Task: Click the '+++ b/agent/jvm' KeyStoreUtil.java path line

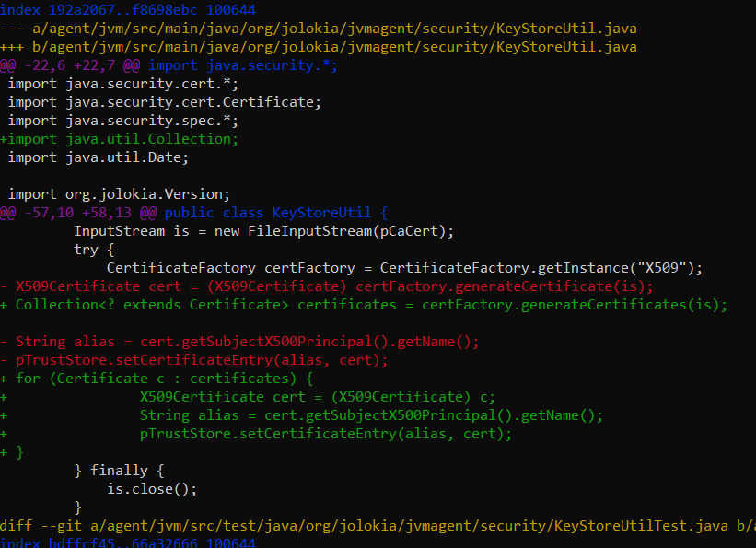Action: (x=319, y=47)
